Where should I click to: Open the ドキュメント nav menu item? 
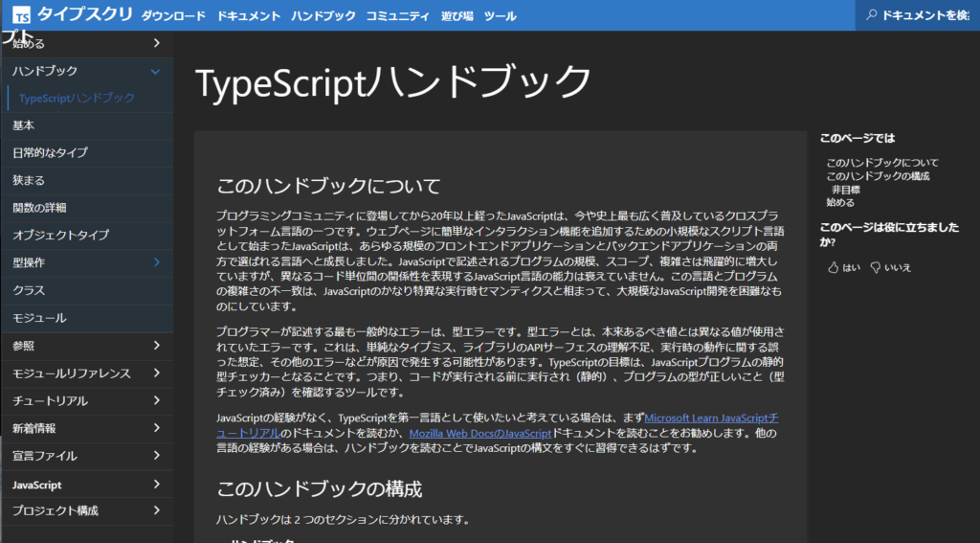point(248,16)
